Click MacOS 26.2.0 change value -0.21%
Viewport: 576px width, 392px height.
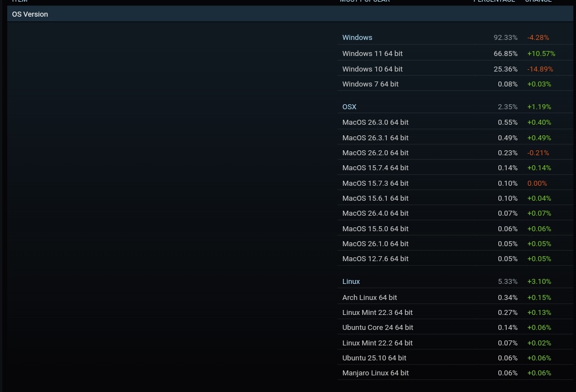[x=538, y=152]
